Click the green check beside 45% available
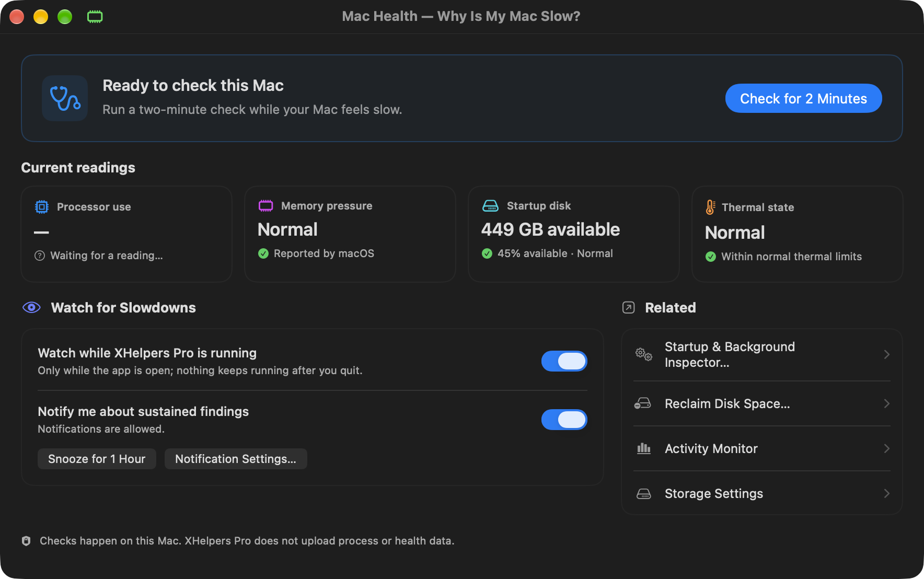This screenshot has height=579, width=924. 487,253
